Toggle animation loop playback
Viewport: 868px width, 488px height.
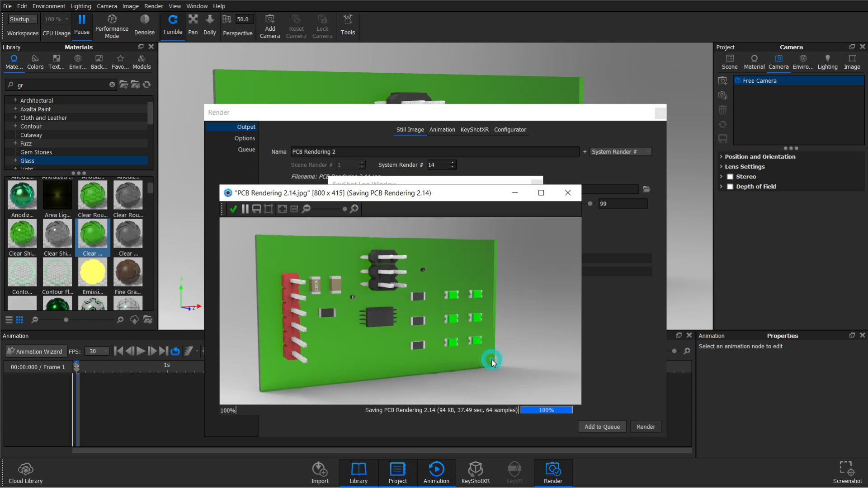pyautogui.click(x=175, y=351)
